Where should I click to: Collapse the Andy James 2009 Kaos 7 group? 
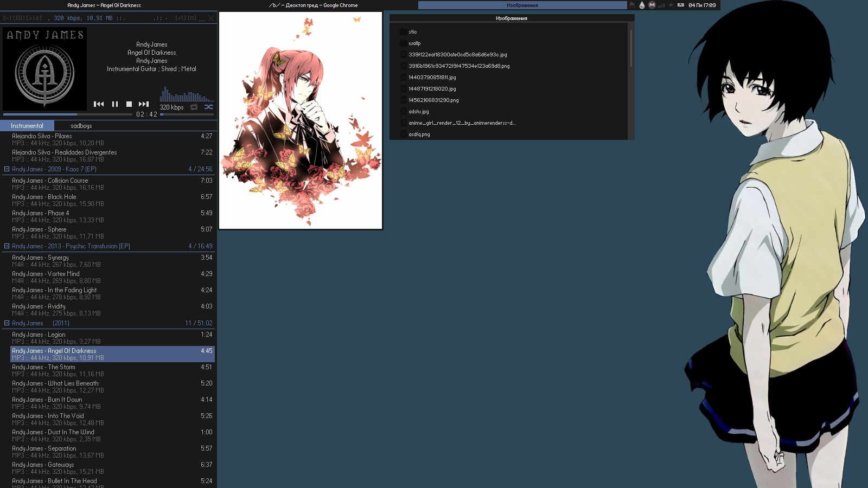7,169
